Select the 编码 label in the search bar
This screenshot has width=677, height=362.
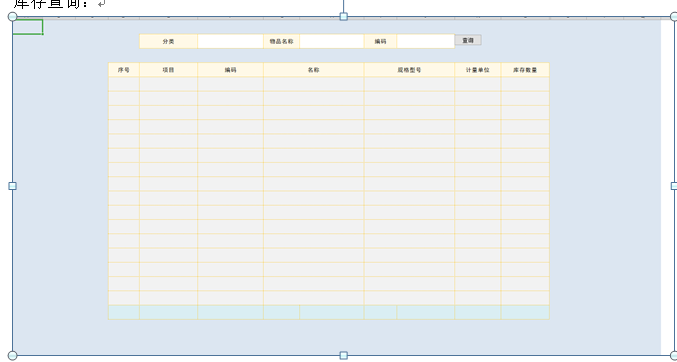(x=380, y=41)
